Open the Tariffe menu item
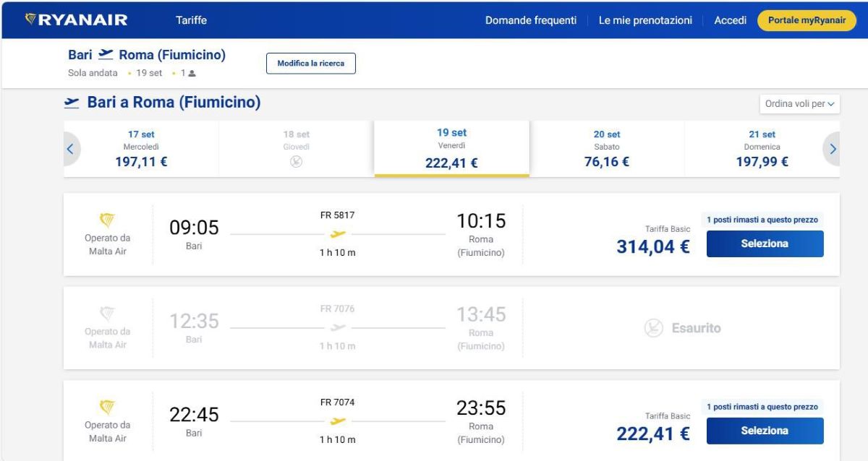 [x=191, y=20]
